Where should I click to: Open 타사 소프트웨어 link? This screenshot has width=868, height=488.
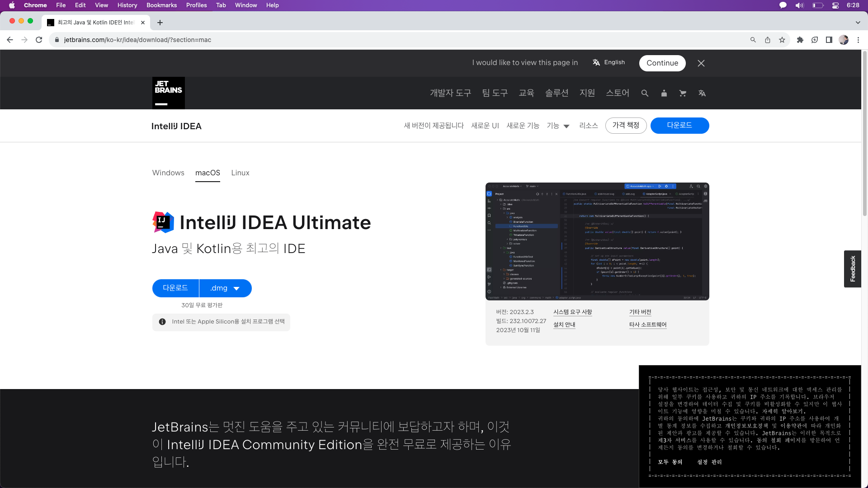(648, 324)
